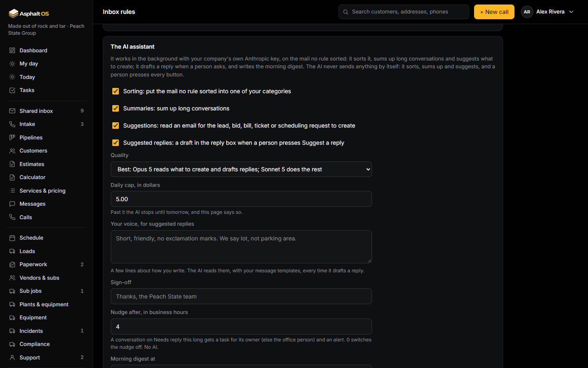Open Today in the sidebar

pyautogui.click(x=47, y=77)
